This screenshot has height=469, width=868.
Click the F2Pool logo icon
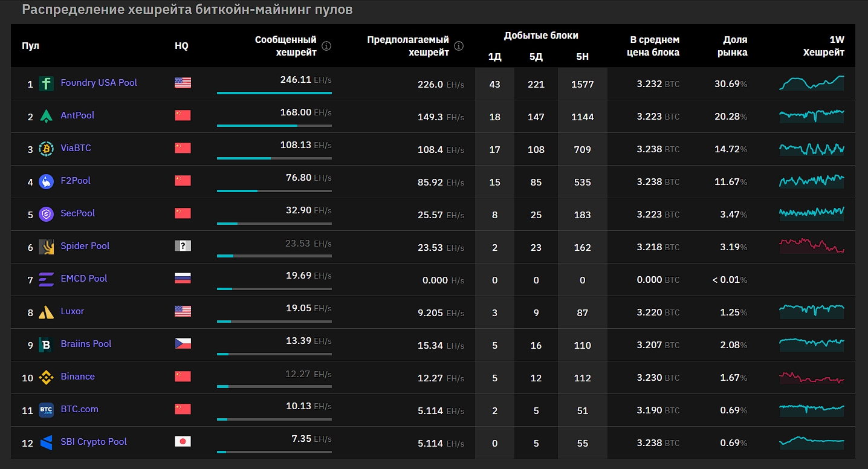tap(46, 181)
